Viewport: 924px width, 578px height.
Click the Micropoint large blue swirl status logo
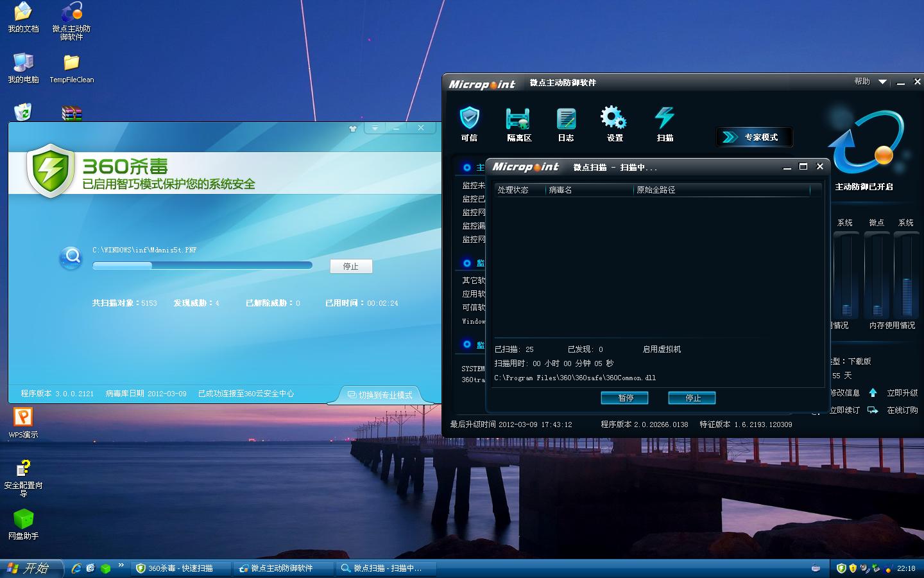tap(867, 141)
